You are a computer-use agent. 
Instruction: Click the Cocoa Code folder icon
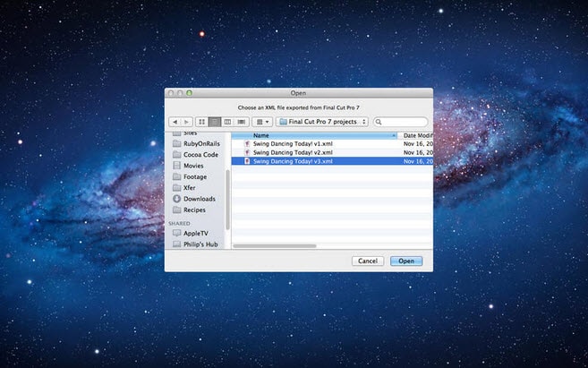(x=177, y=155)
